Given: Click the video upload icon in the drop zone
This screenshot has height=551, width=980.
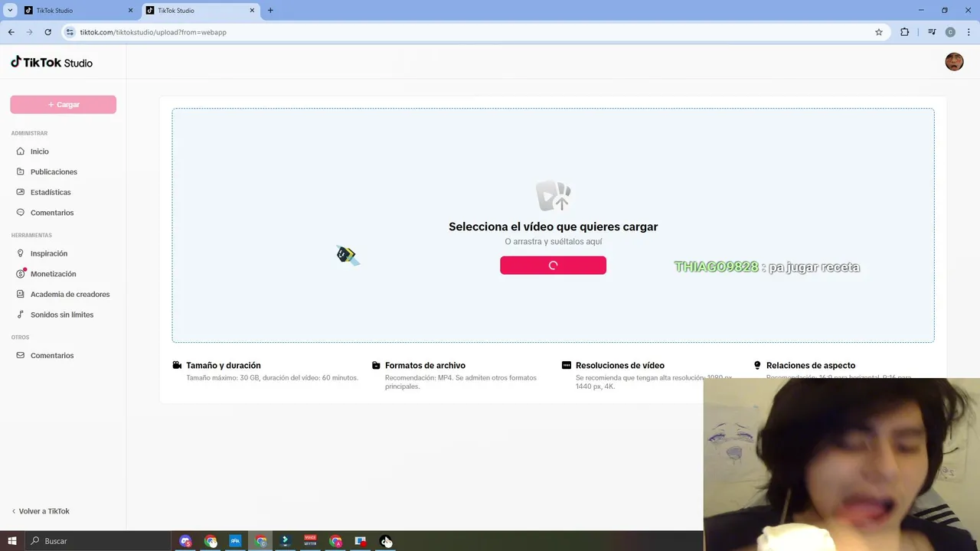Looking at the screenshot, I should (x=553, y=196).
